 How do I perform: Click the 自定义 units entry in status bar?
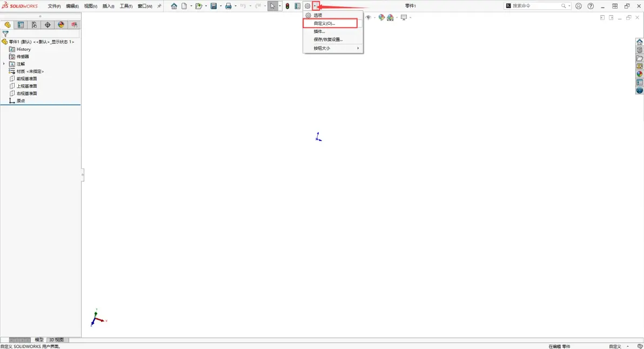615,346
